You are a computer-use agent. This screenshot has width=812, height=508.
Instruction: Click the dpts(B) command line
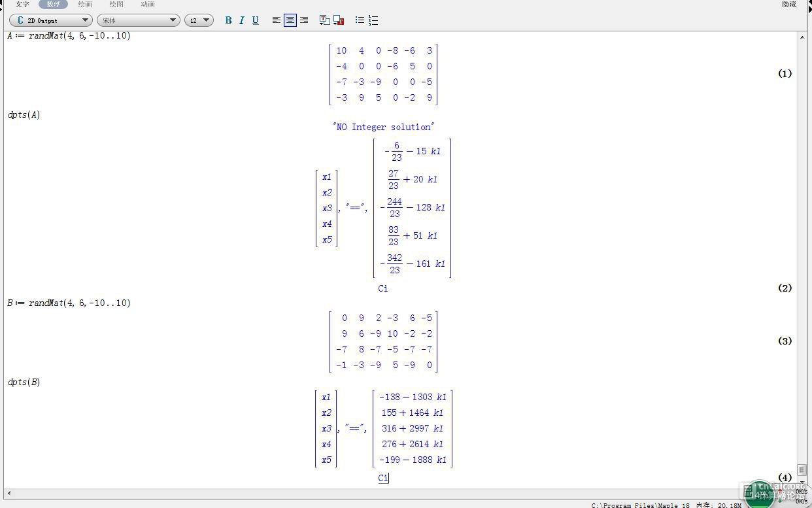tap(24, 382)
